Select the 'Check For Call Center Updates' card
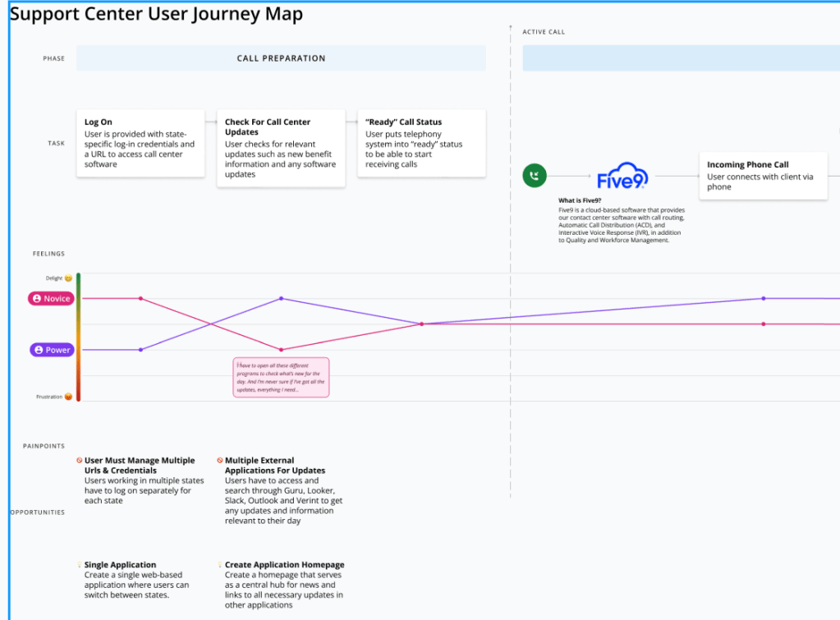Image resolution: width=840 pixels, height=620 pixels. click(281, 148)
